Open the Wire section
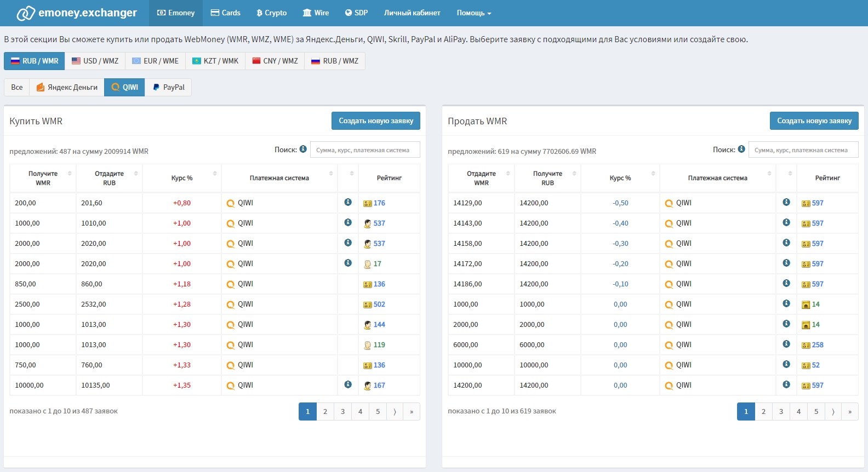Screen dimensions: 868x472 pyautogui.click(x=316, y=13)
